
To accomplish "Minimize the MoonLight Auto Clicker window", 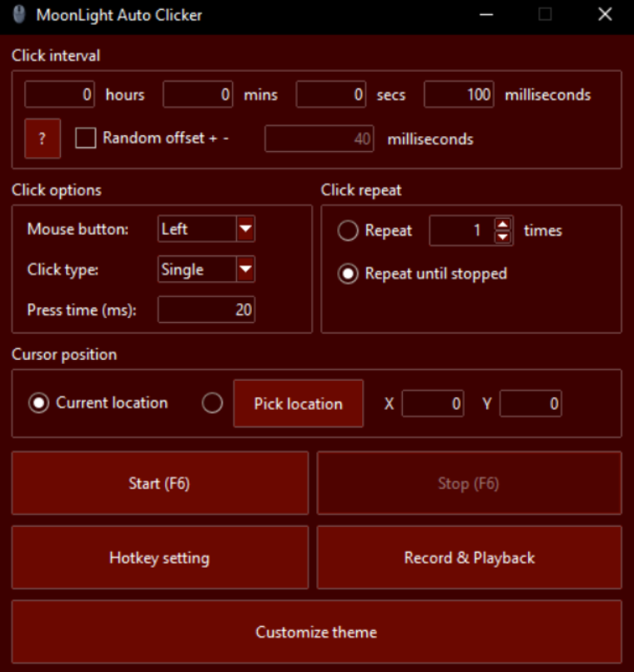I will click(x=486, y=14).
